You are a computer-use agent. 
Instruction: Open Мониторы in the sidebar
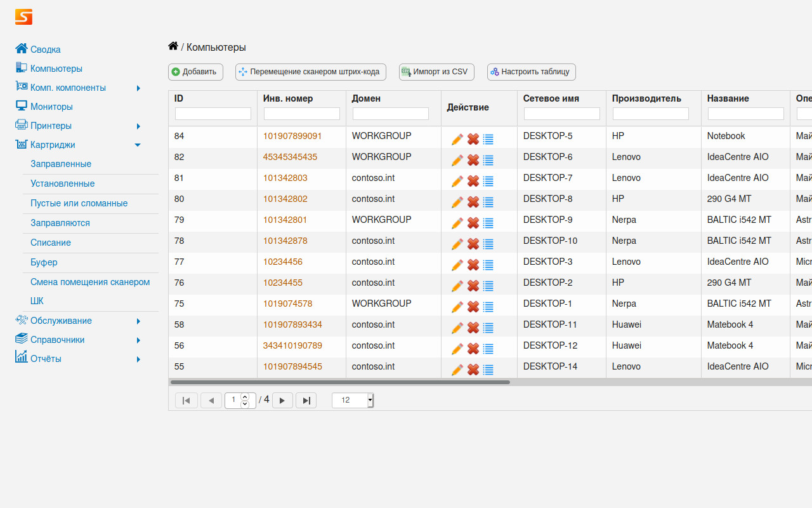tap(51, 107)
